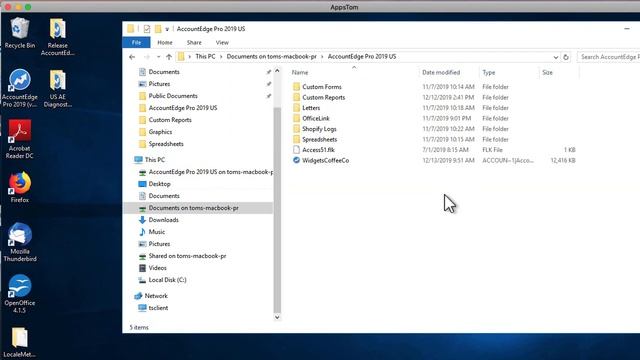Open Release AccountEdge desktop folder icon
640x360 pixels.
(x=57, y=36)
